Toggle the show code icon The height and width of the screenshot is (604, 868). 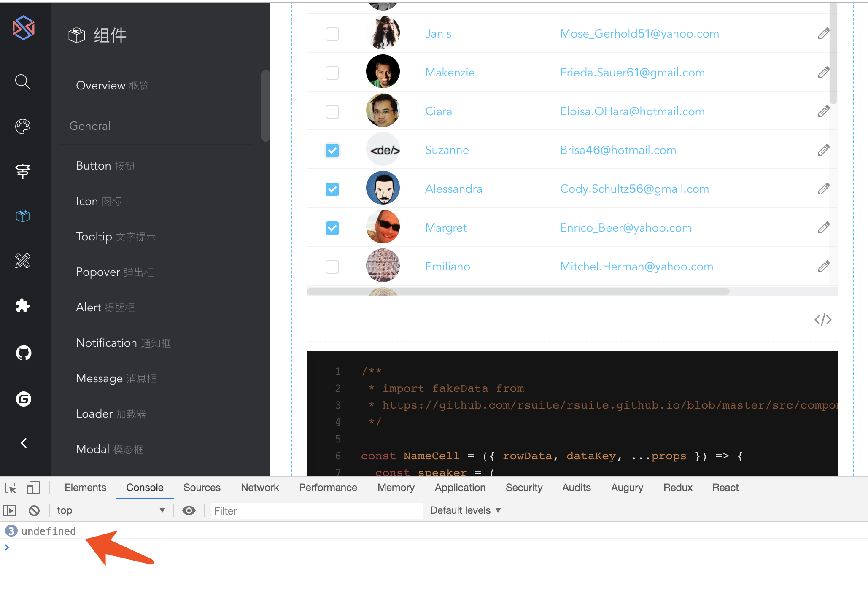point(822,320)
